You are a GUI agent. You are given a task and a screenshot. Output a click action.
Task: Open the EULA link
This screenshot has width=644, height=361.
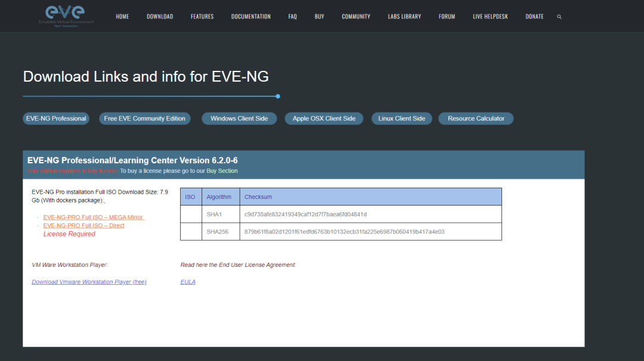(188, 282)
